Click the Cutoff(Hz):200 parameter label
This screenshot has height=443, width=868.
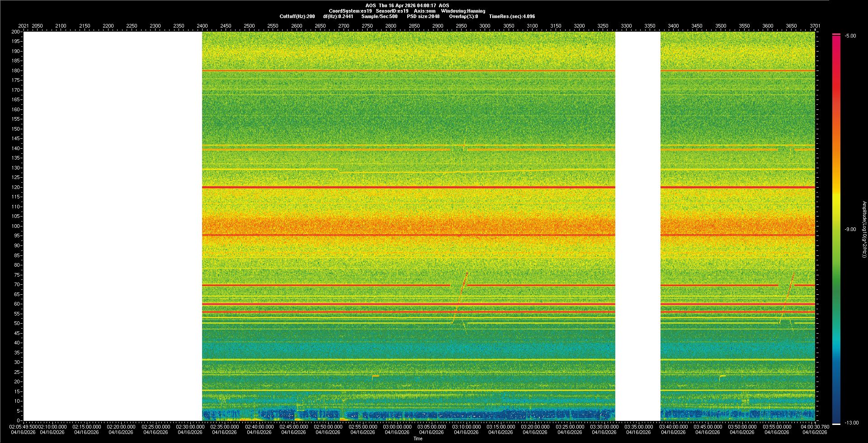point(297,16)
